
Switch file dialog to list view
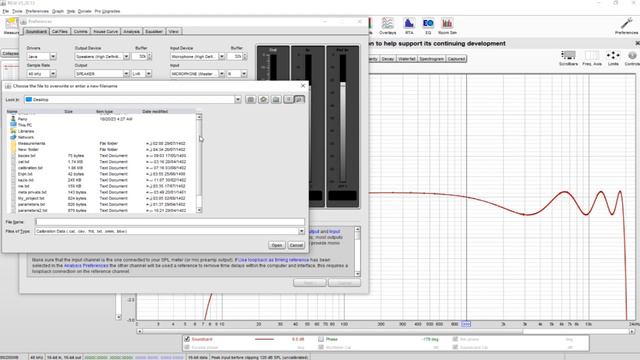(289, 100)
